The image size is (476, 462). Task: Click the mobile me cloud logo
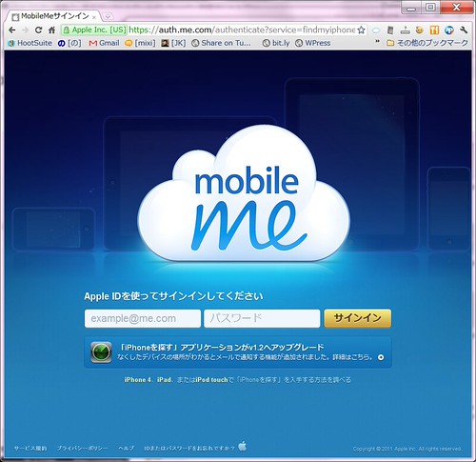coord(244,194)
